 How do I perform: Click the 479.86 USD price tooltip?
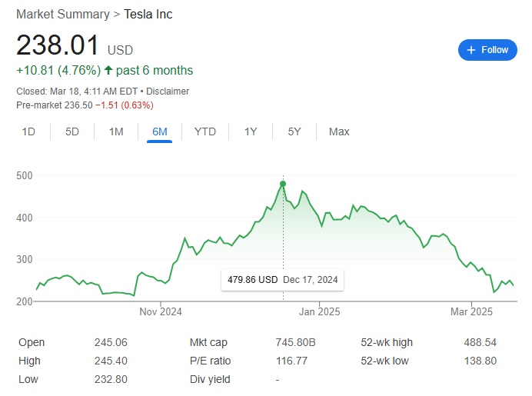pos(282,280)
